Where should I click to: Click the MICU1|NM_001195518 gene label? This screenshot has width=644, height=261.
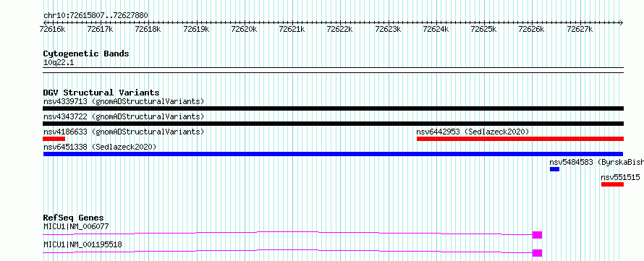pyautogui.click(x=82, y=244)
